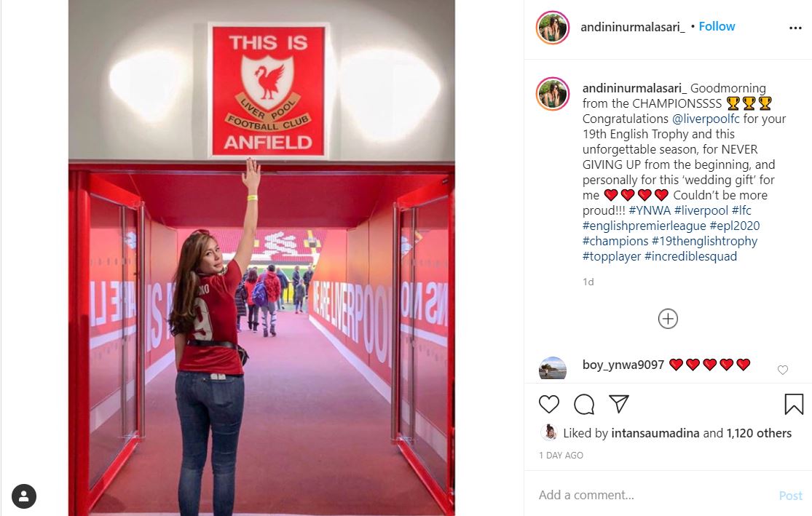Open the #englishpremierleague hashtag
Viewport: 812px width, 516px height.
(x=644, y=226)
